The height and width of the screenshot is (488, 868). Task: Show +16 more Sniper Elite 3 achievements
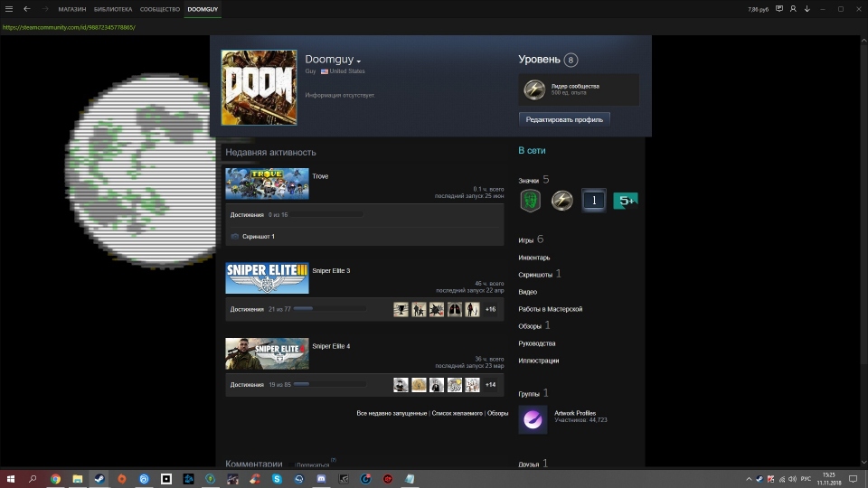(x=490, y=309)
